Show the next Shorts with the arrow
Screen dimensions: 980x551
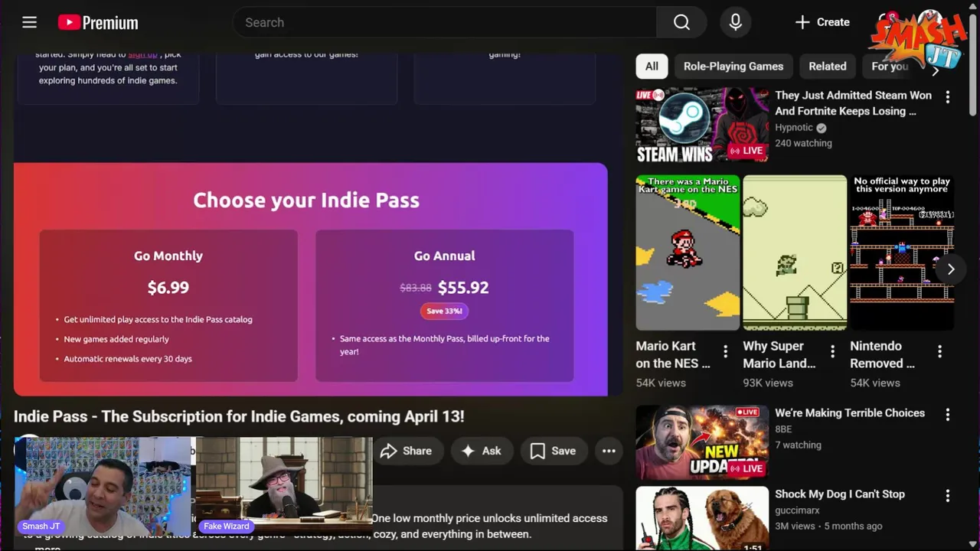click(951, 269)
